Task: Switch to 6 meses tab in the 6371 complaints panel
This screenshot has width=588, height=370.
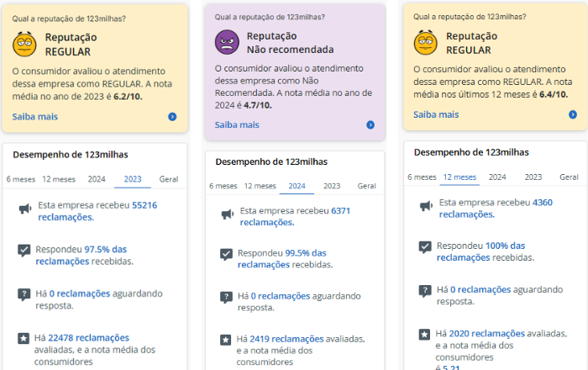Action: pyautogui.click(x=223, y=186)
